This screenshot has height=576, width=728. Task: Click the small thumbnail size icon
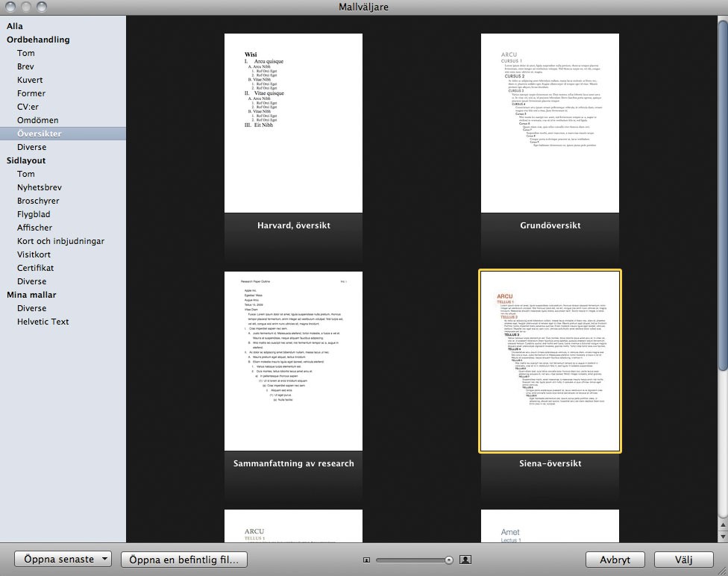coord(366,560)
